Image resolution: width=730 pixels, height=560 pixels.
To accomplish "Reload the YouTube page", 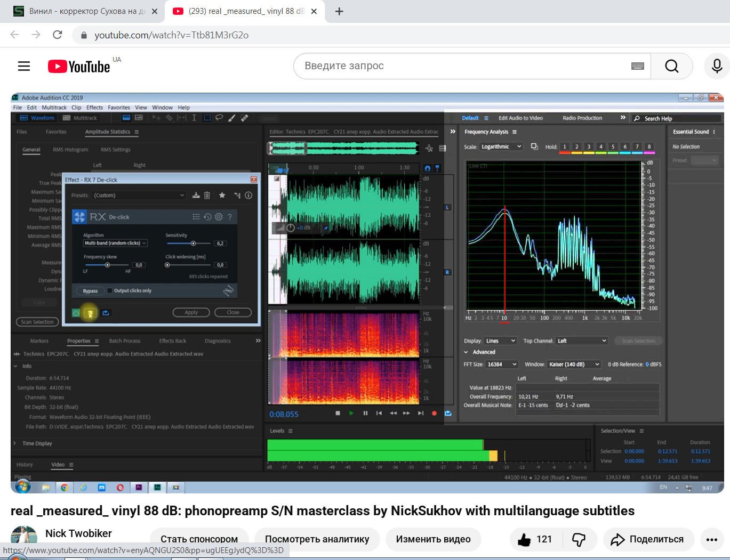I will point(58,35).
